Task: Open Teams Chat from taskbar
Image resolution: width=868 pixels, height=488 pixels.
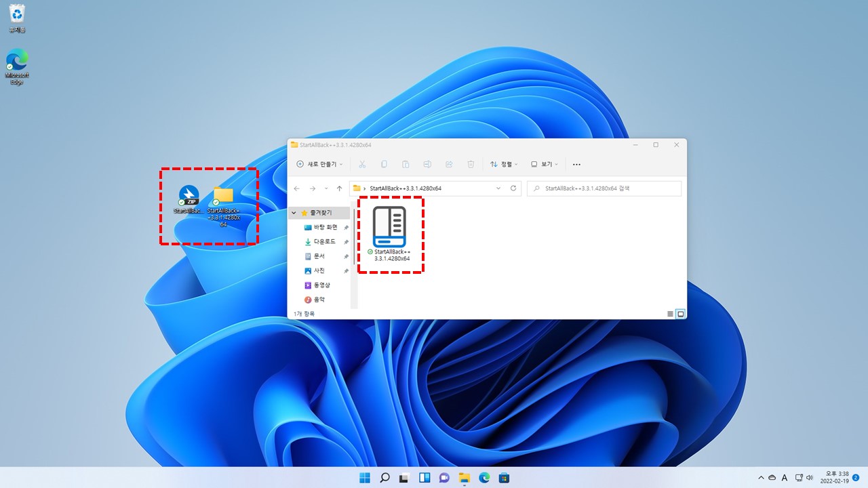Action: [x=444, y=477]
